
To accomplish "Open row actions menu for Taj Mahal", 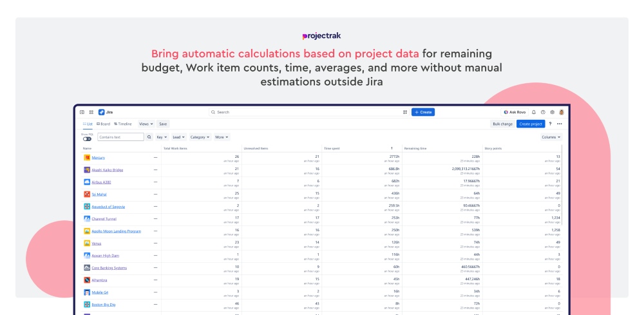I will (155, 195).
